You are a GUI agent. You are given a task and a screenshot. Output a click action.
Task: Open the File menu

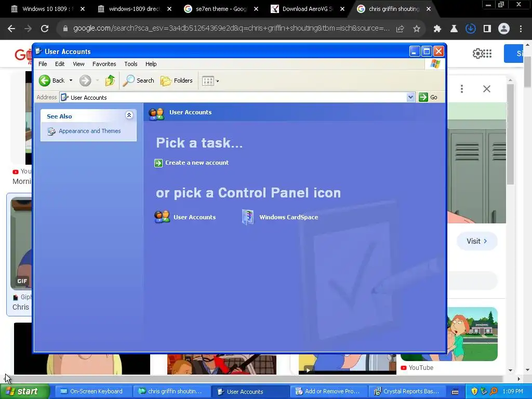click(x=43, y=64)
